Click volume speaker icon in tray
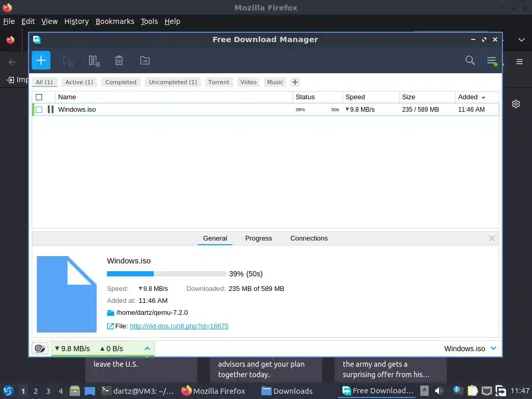The image size is (532, 399). click(438, 391)
